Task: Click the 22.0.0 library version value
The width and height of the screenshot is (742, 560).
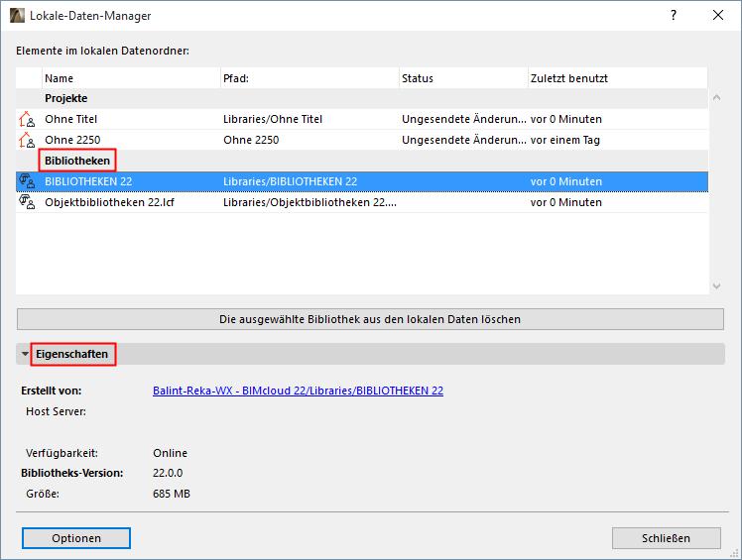Action: point(168,473)
